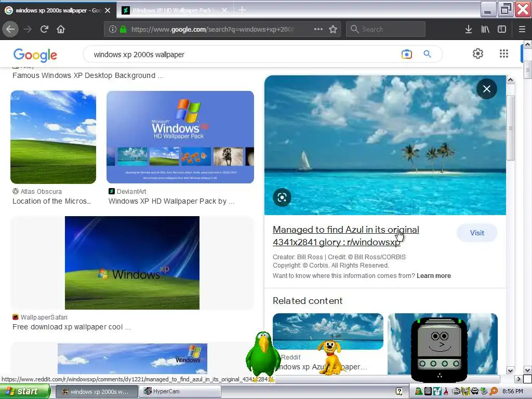This screenshot has width=532, height=399.
Task: Reload the page with the refresh icon
Action: click(44, 29)
